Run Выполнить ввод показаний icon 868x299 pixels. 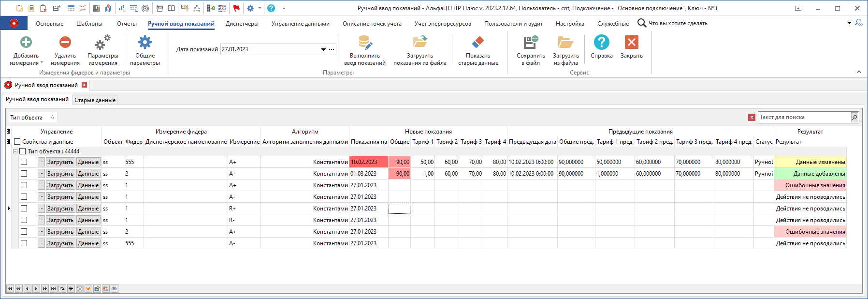[365, 43]
